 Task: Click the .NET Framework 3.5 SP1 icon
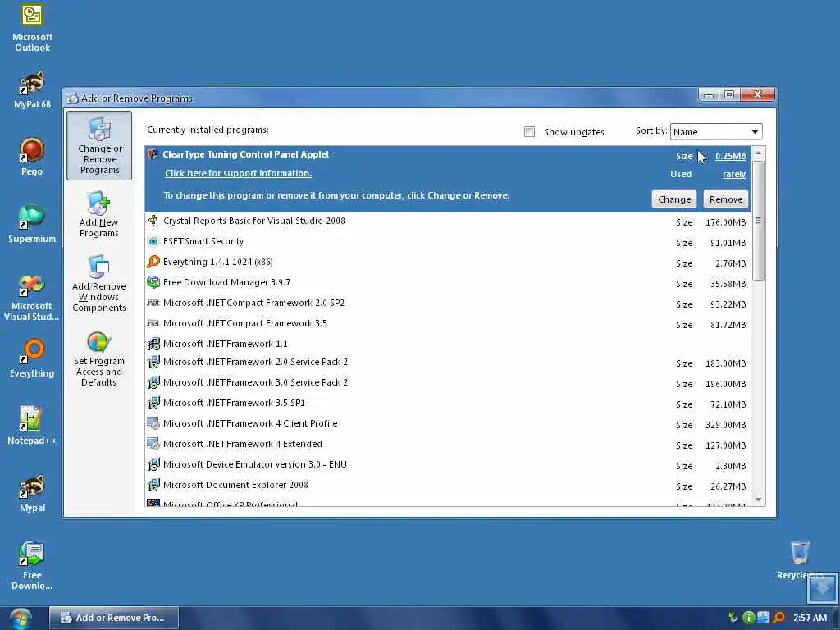click(x=153, y=403)
